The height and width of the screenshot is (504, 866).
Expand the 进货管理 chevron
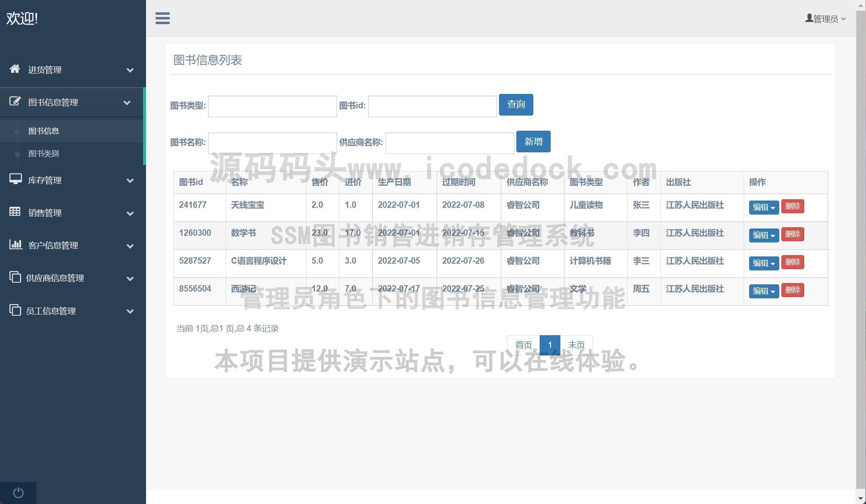[x=130, y=70]
